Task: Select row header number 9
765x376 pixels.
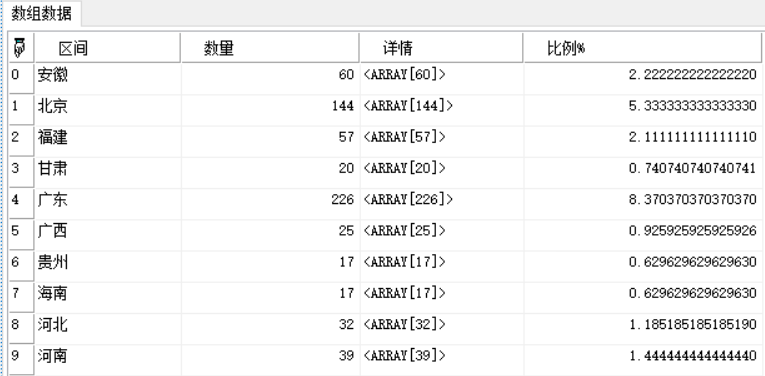Action: pos(21,359)
